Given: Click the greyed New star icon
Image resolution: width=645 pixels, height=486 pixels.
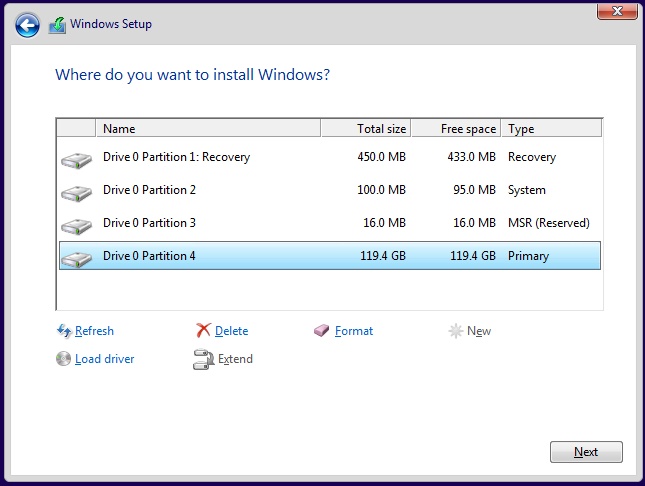Looking at the screenshot, I should [456, 331].
